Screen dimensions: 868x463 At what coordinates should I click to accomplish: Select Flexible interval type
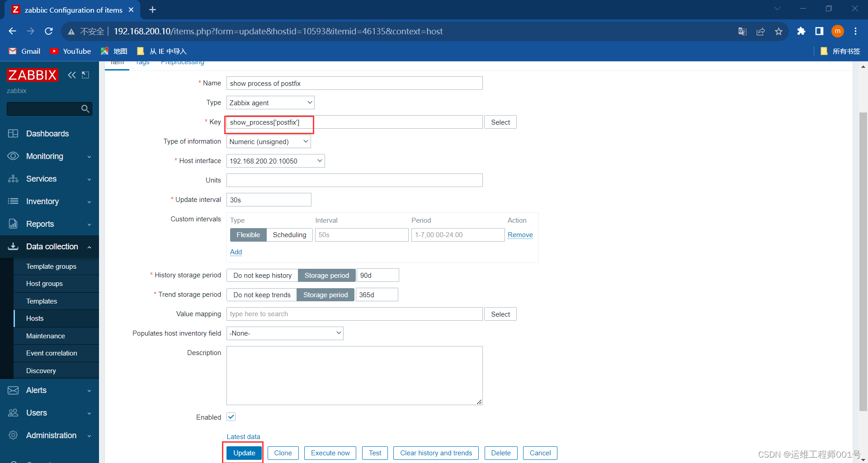click(248, 235)
